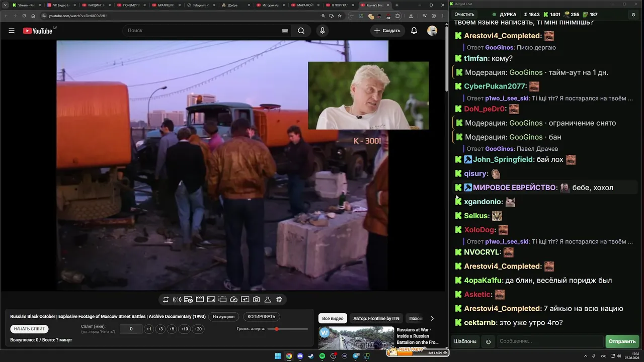Show hidden system tray icons chevron

point(586,356)
